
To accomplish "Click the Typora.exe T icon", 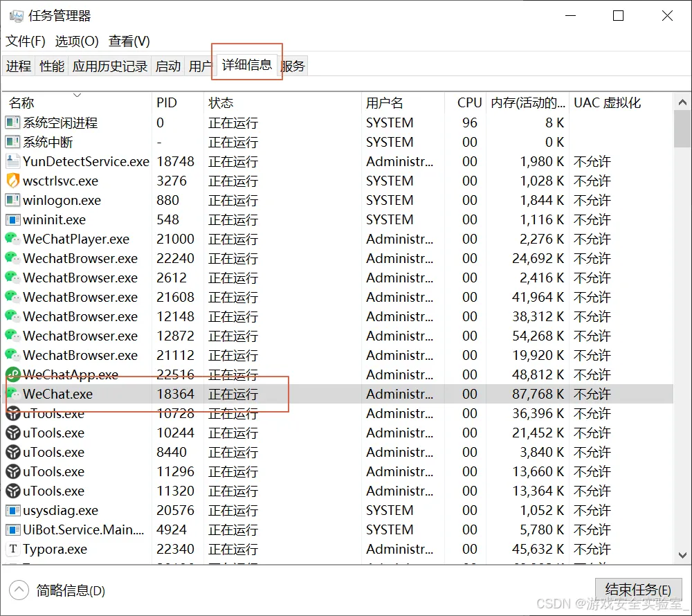I will pyautogui.click(x=12, y=549).
